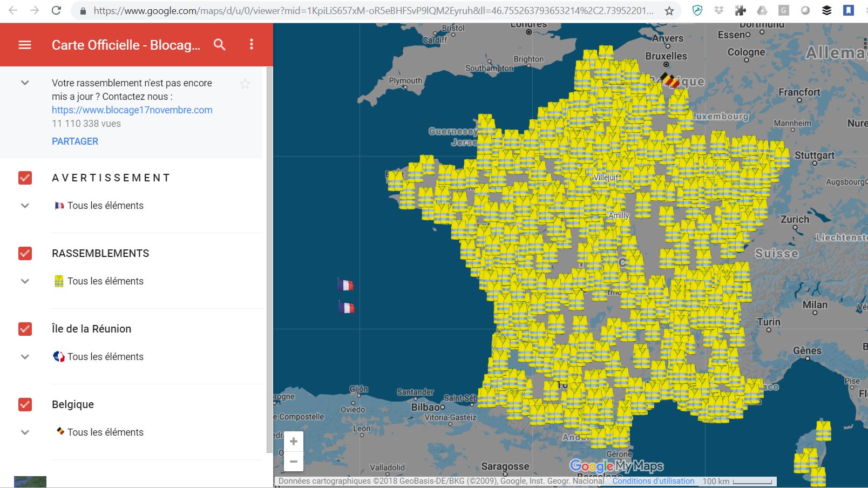Viewport: 868px width, 488px height.
Task: Hide the Belgique layer via checkbox
Action: pyautogui.click(x=25, y=404)
